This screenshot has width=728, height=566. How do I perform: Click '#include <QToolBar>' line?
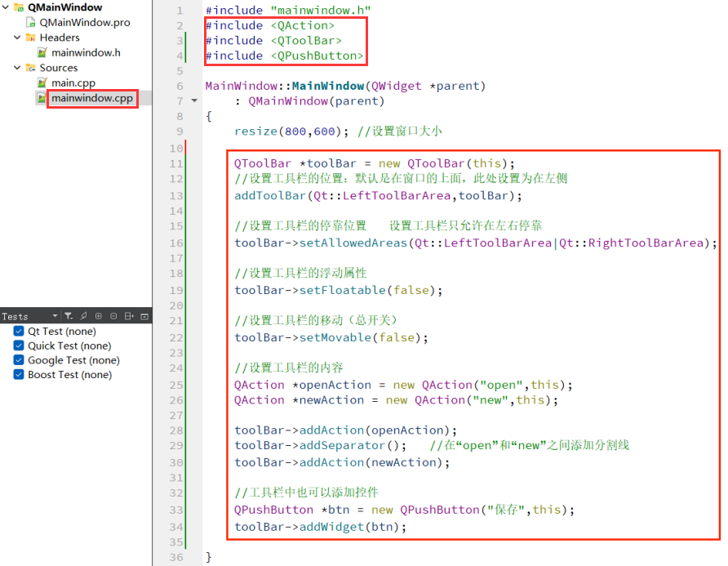click(273, 41)
